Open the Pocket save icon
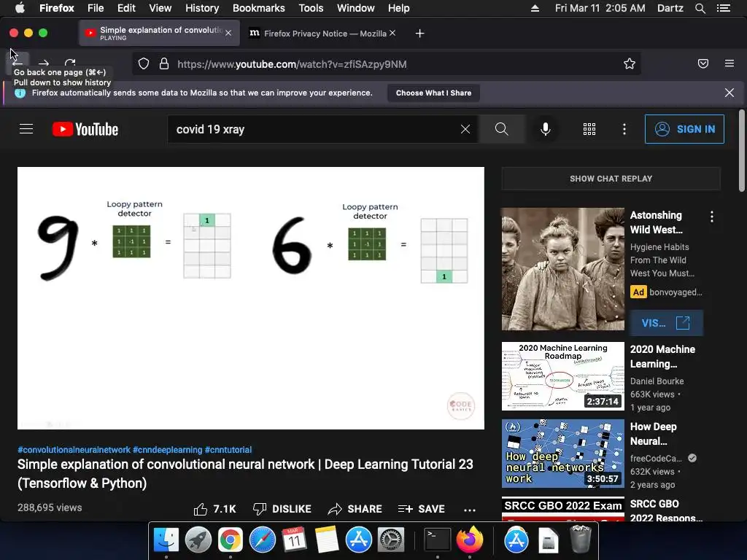This screenshot has width=747, height=560. coord(703,63)
